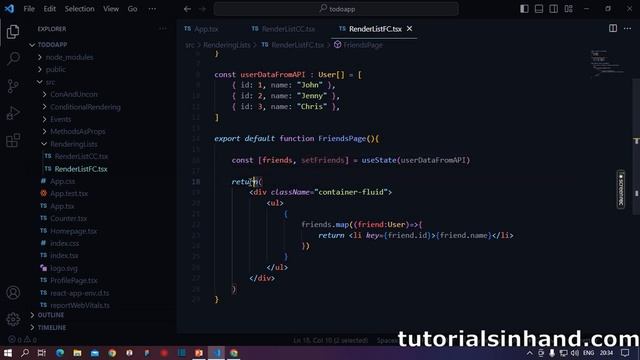Show errors and warnings in status bar
The image size is (640, 360).
tap(23, 340)
